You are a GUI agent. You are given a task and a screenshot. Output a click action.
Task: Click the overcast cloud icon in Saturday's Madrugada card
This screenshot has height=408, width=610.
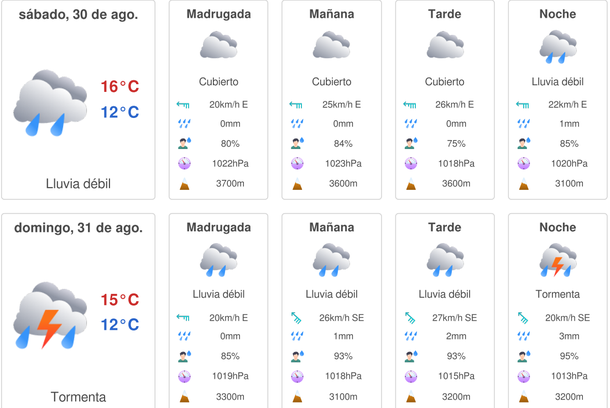(218, 46)
